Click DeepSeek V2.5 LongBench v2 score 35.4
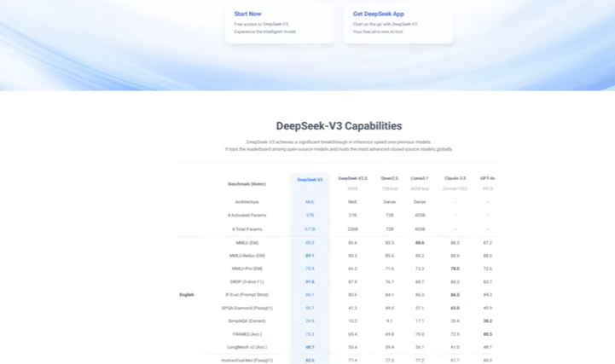This screenshot has width=615, height=364. click(352, 347)
